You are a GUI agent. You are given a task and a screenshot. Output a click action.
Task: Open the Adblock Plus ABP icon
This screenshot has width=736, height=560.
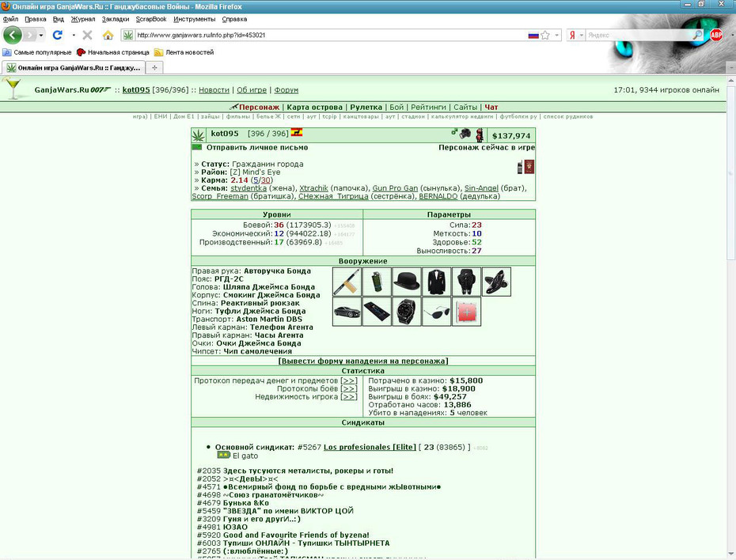(715, 35)
